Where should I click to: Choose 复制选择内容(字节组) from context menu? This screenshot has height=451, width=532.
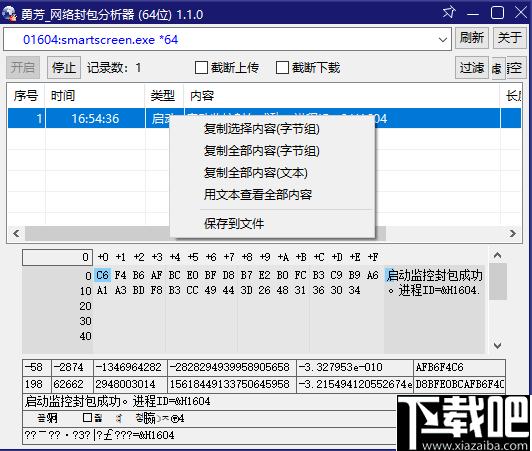tap(262, 129)
